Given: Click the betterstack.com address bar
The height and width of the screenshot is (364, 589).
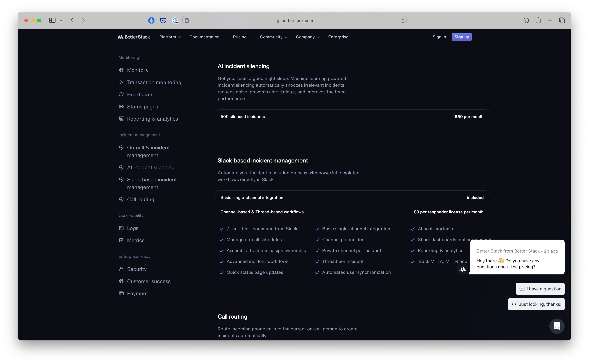Looking at the screenshot, I should tap(294, 20).
